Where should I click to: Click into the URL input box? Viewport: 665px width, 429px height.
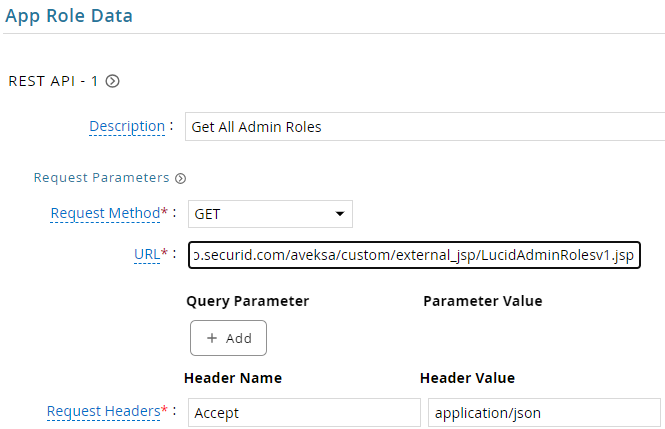pos(414,255)
